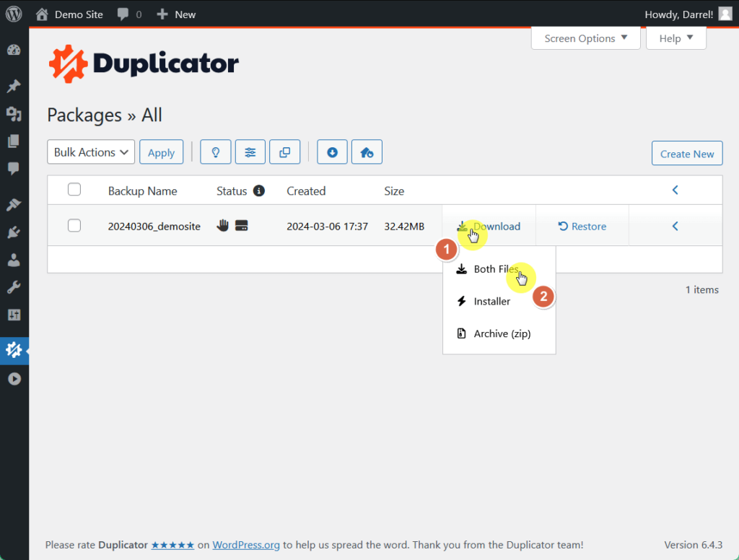
Task: Select Installer from download menu
Action: tap(499, 301)
